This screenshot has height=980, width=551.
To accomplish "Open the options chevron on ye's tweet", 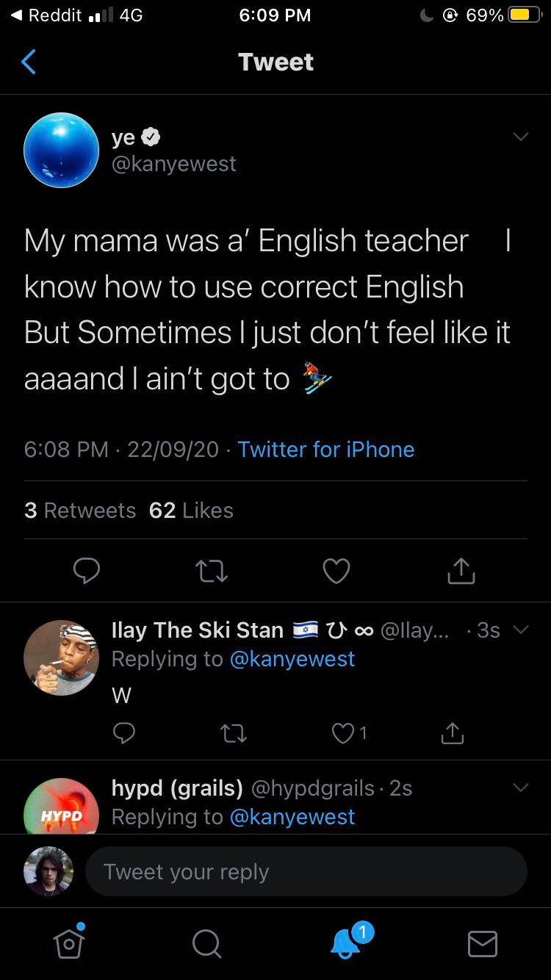I will pos(520,137).
